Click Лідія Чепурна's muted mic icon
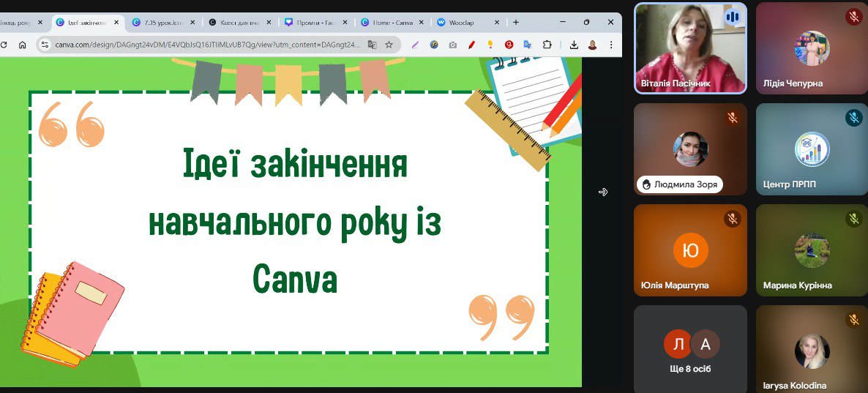The width and height of the screenshot is (868, 393). click(x=853, y=17)
